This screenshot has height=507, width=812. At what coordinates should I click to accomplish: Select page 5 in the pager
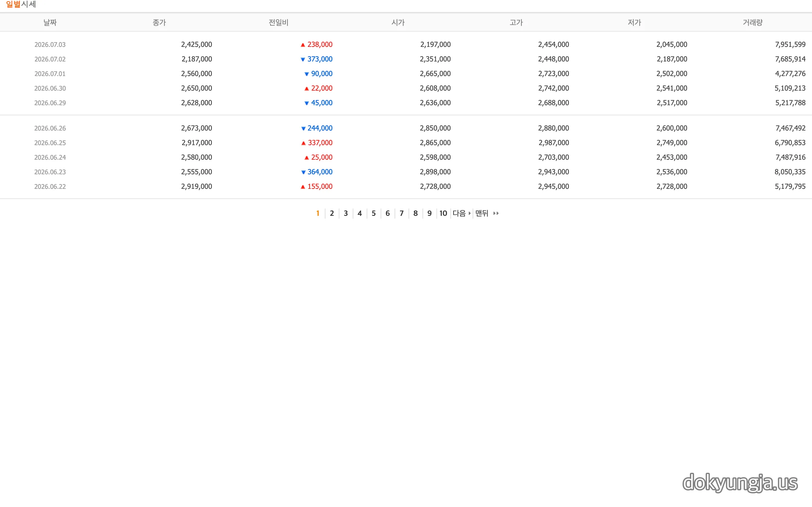373,213
